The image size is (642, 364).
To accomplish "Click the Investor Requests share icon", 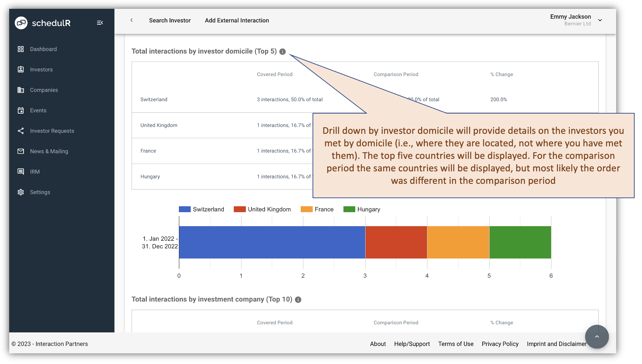I will click(21, 131).
